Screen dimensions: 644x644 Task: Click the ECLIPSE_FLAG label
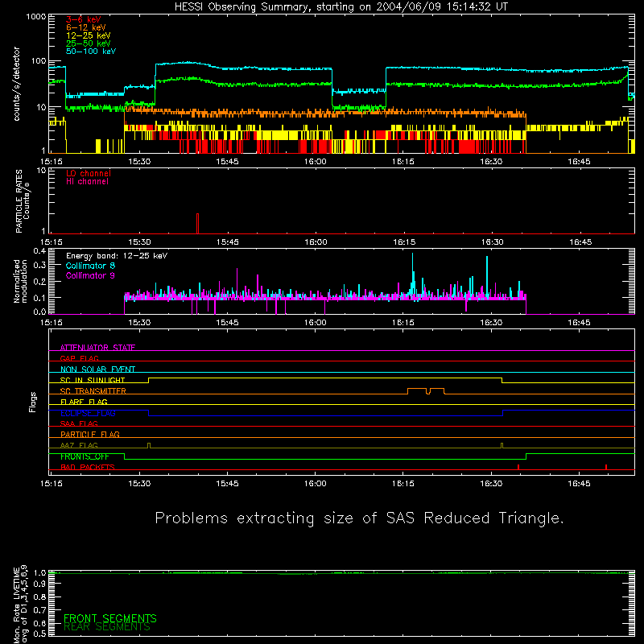point(88,413)
